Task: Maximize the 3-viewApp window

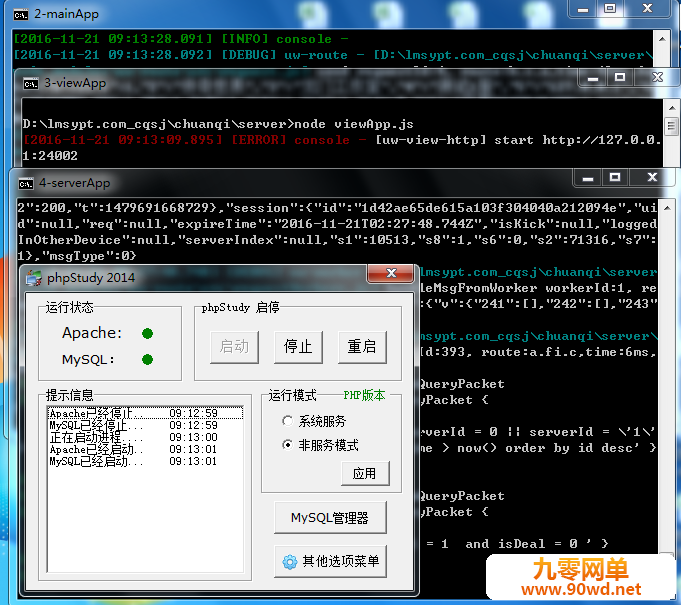Action: (620, 79)
